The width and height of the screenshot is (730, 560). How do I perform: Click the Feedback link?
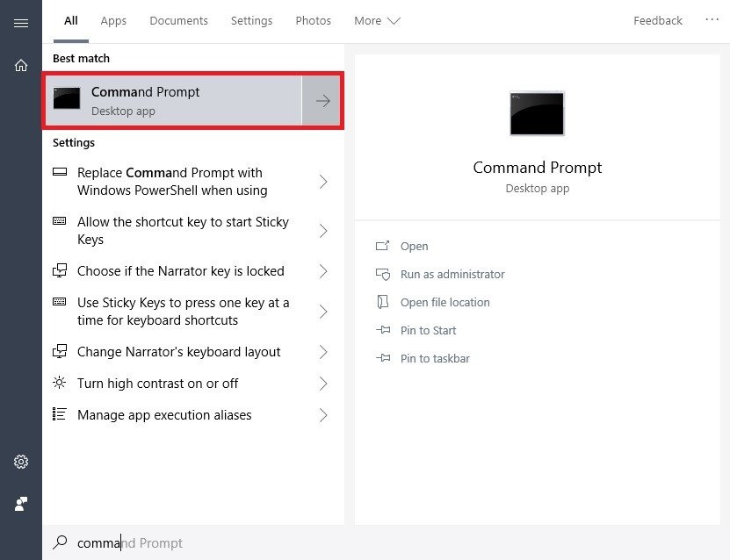point(657,20)
